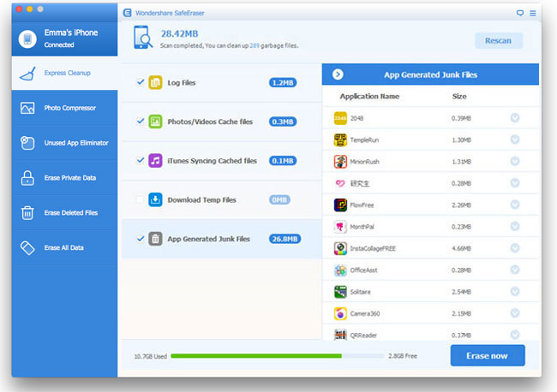Check the Download Temp Files checkbox
Viewport: 557px width, 392px height.
[141, 199]
